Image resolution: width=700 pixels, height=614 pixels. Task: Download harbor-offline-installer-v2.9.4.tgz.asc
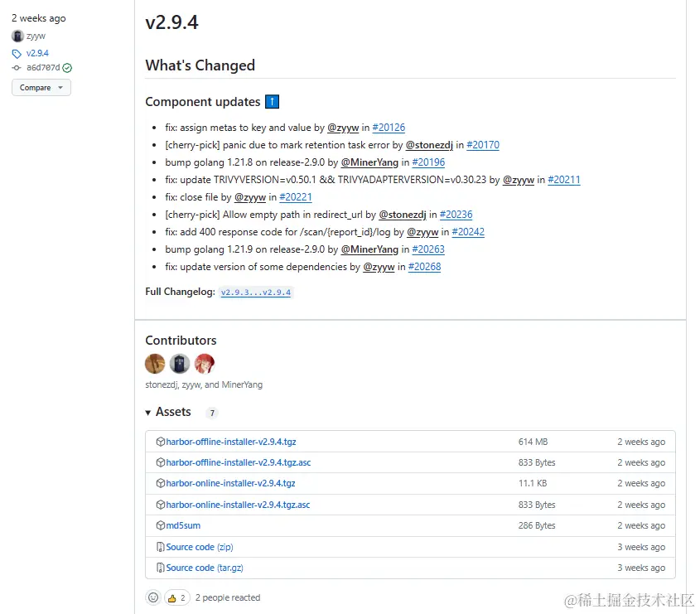(x=239, y=462)
